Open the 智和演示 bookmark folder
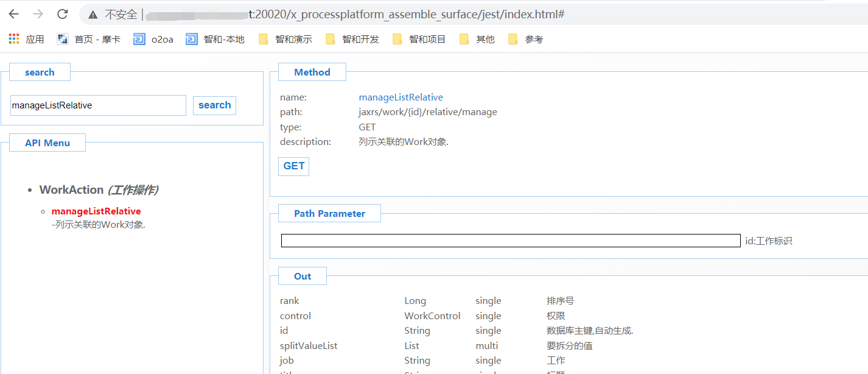Viewport: 868px width, 374px height. point(285,39)
